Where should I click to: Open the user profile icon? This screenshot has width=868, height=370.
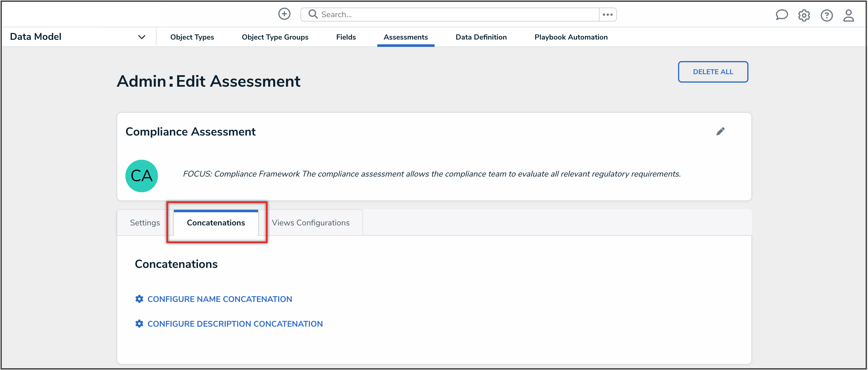point(848,15)
